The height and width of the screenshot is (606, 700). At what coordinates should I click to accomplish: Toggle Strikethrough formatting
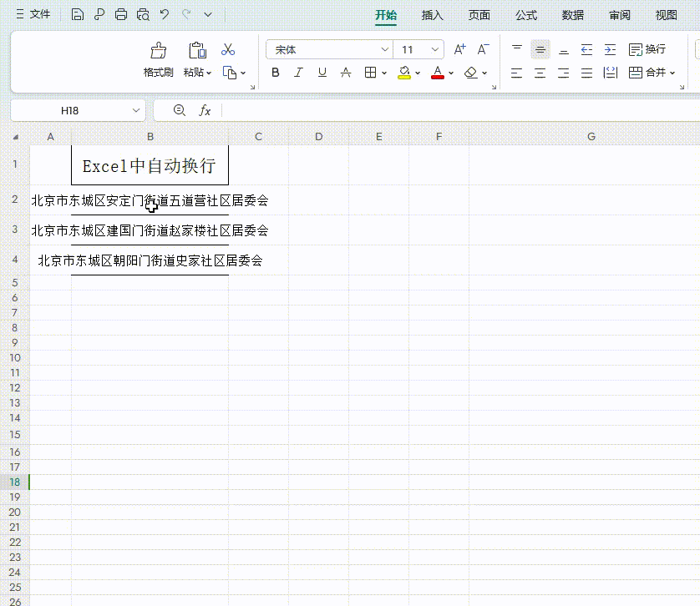(346, 73)
